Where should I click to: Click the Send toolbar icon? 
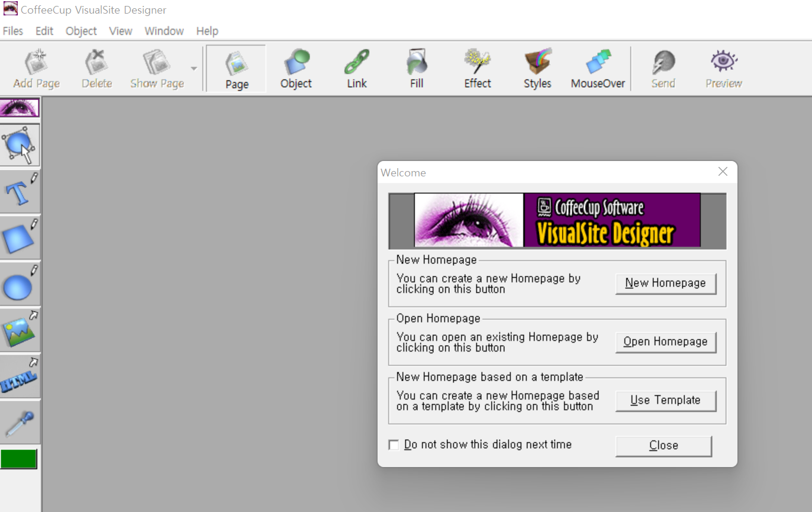[x=663, y=69]
